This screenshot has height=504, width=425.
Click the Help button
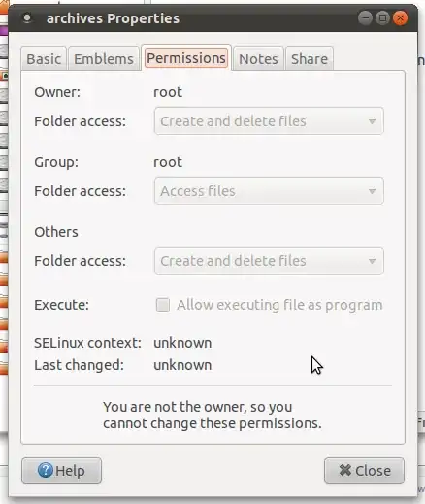pyautogui.click(x=61, y=470)
